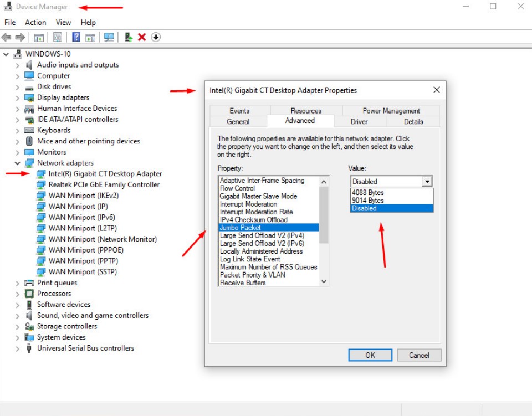
Task: Select 9014 Bytes value option
Action: [392, 201]
